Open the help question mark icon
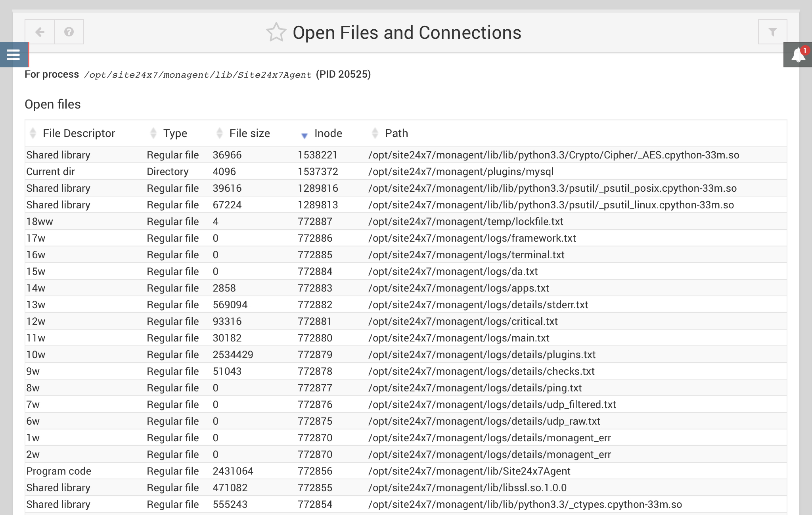Viewport: 812px width, 515px height. tap(69, 32)
